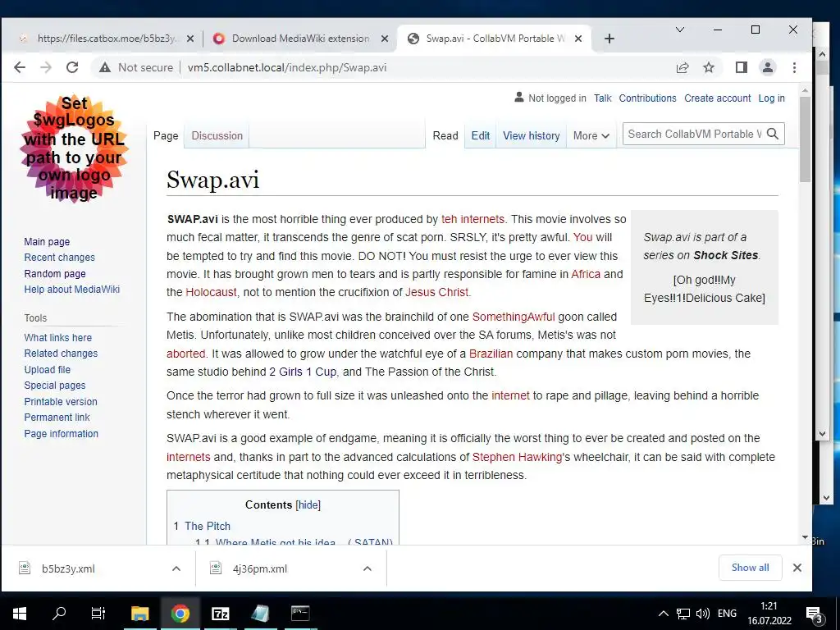Open Help about MediaWiki
The image size is (840, 630).
72,290
